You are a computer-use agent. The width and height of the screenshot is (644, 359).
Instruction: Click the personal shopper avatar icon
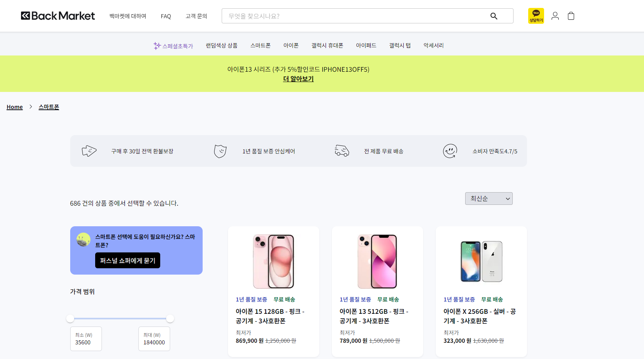(83, 240)
